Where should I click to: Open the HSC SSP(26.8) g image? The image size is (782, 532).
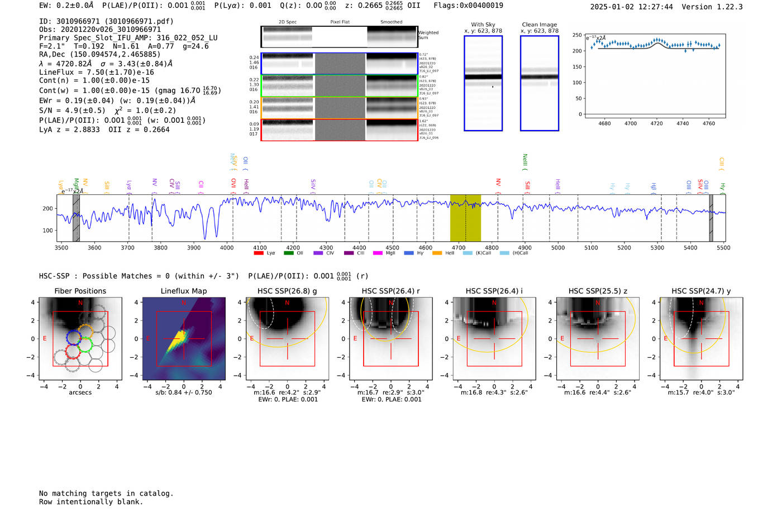tap(288, 339)
